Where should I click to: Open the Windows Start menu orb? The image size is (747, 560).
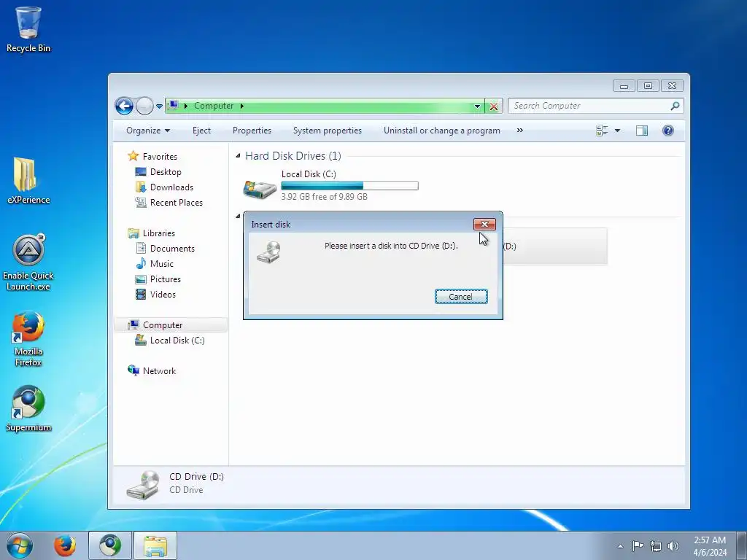tap(20, 545)
